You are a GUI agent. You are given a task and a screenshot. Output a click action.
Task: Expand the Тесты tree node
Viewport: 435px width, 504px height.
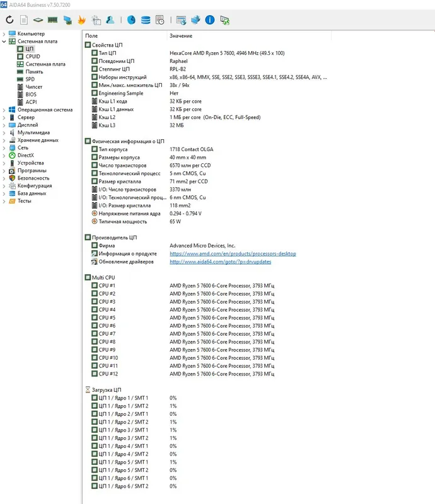point(4,201)
